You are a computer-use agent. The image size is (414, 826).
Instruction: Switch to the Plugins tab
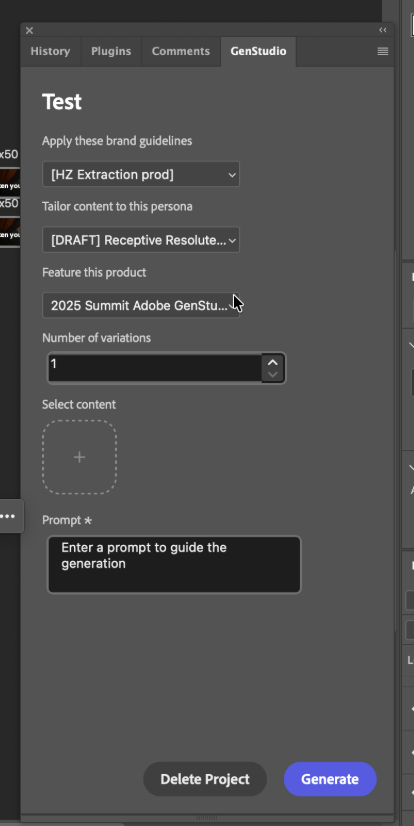pyautogui.click(x=111, y=51)
